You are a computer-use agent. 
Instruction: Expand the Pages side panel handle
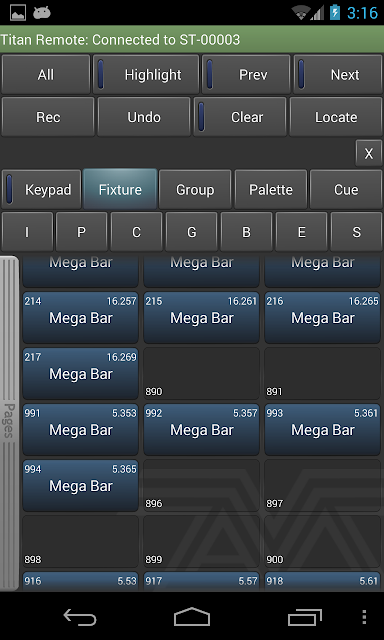[x=9, y=423]
